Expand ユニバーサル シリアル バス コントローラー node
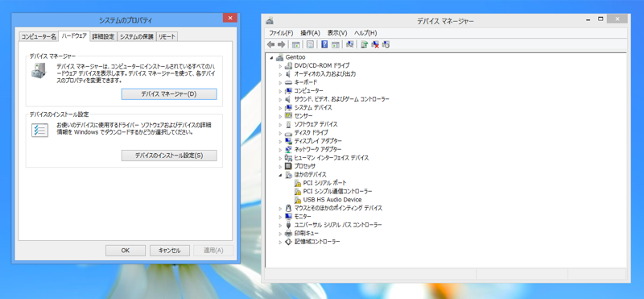Viewport: 644px width, 299px height. (x=280, y=225)
